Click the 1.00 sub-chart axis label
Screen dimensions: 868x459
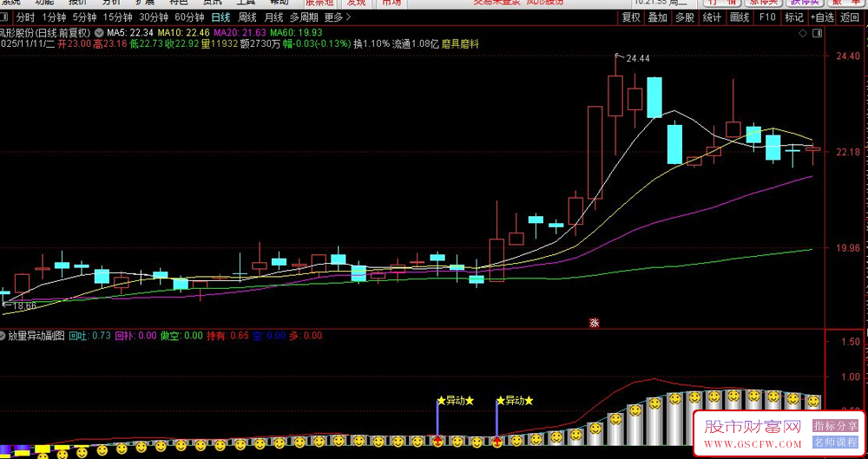click(x=849, y=377)
